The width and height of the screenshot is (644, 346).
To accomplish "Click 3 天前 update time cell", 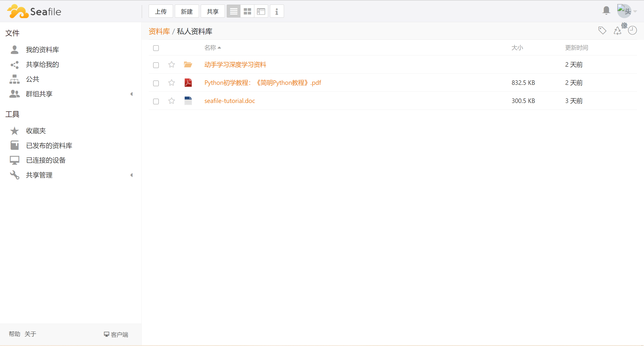I will pos(574,101).
